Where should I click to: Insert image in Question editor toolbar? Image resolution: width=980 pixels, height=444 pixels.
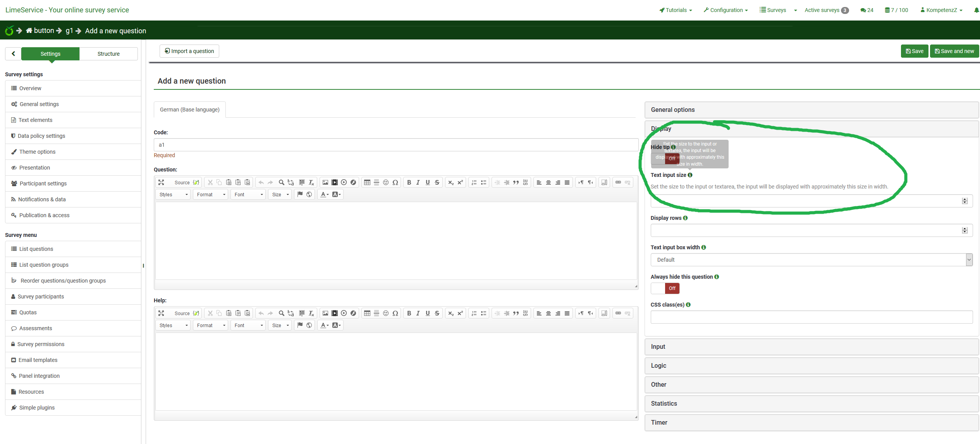pos(325,182)
